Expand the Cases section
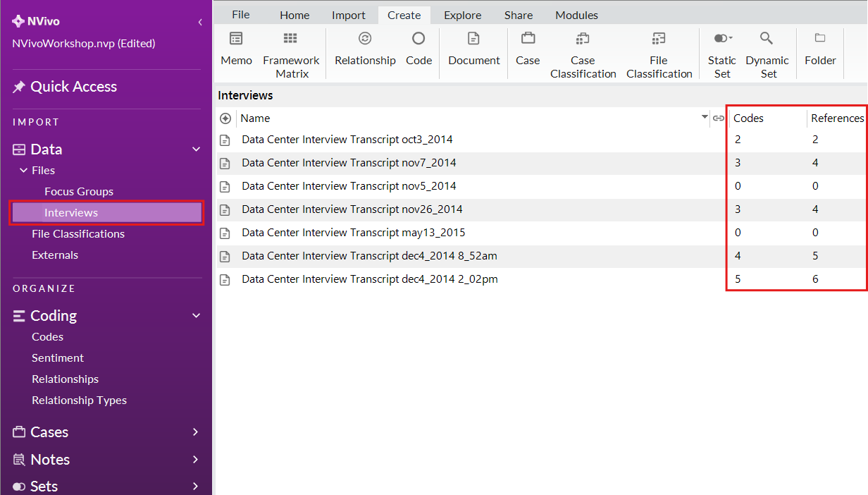The image size is (868, 495). 196,432
